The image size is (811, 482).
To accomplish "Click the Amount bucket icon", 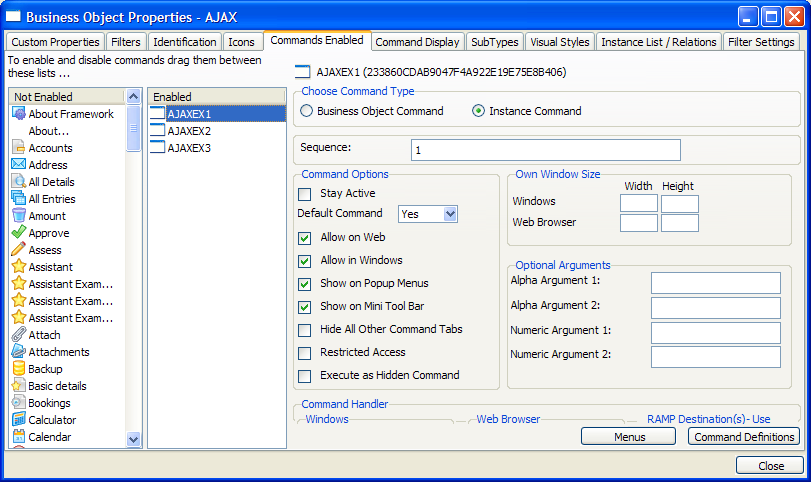I will click(x=19, y=216).
